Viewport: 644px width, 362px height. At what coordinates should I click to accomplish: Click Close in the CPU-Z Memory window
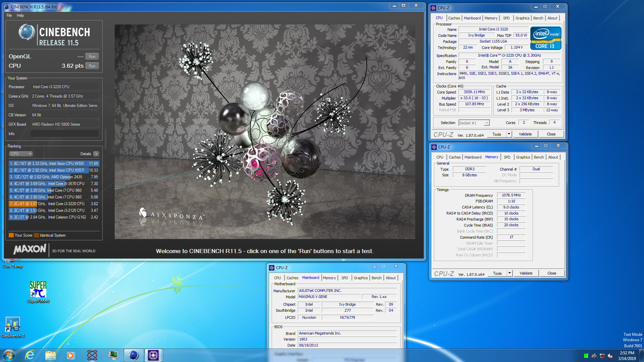pyautogui.click(x=552, y=273)
